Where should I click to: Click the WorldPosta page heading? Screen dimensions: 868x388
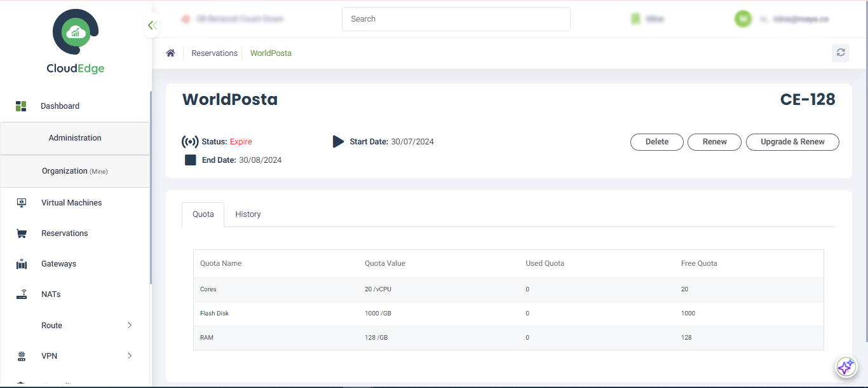pos(230,100)
